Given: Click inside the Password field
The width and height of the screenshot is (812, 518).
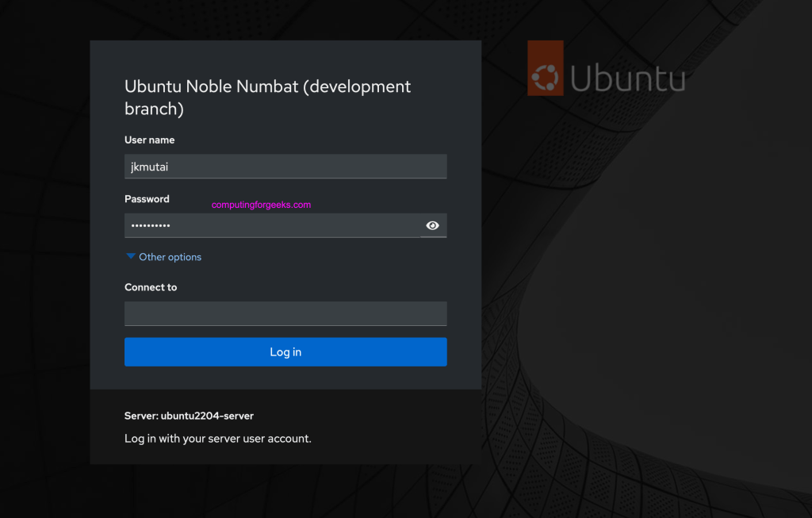Looking at the screenshot, I should click(x=270, y=225).
